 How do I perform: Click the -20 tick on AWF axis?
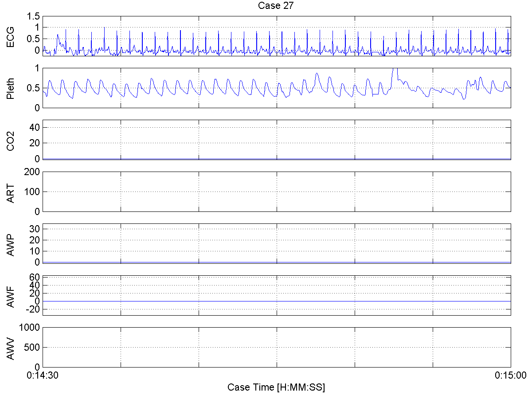pos(34,309)
